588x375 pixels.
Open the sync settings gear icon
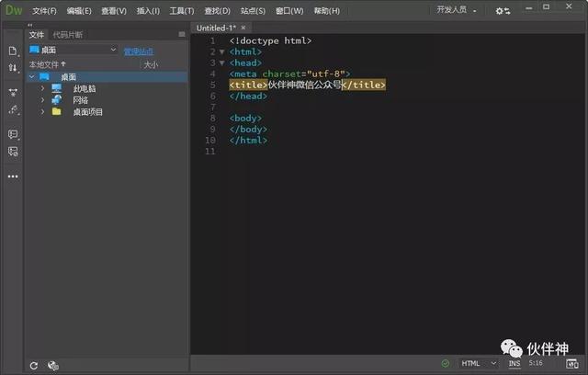(503, 11)
